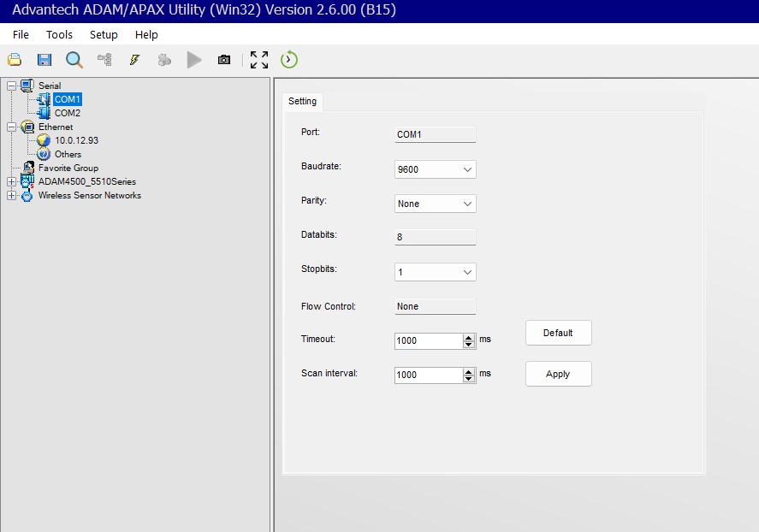
Task: Increase Timeout with the up arrow
Action: pyautogui.click(x=469, y=337)
